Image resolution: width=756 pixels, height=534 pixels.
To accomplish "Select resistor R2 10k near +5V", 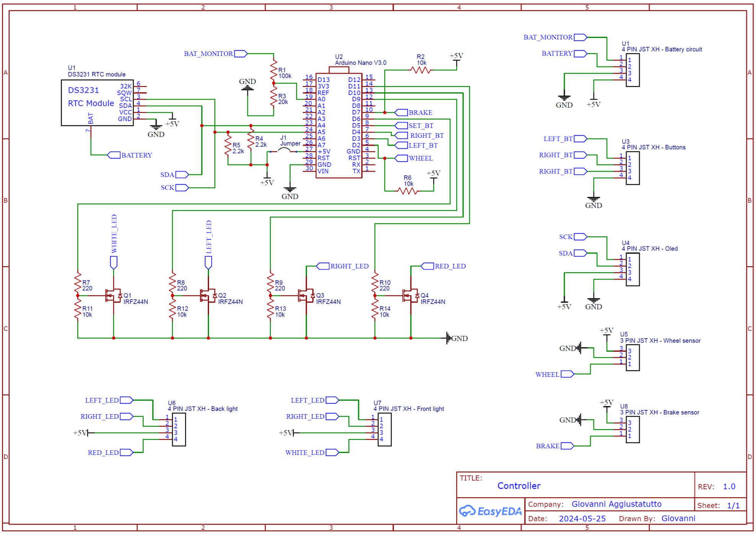I will coord(420,70).
